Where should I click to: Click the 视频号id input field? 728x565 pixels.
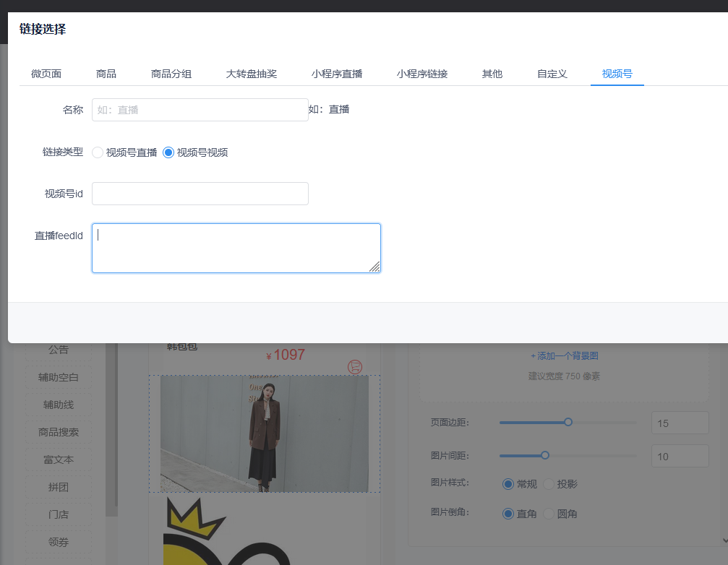point(200,194)
